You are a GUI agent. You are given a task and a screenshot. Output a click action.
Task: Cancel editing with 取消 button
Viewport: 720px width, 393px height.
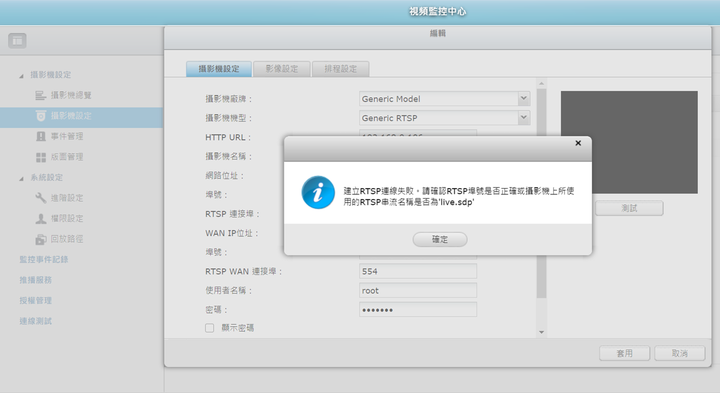coord(680,353)
